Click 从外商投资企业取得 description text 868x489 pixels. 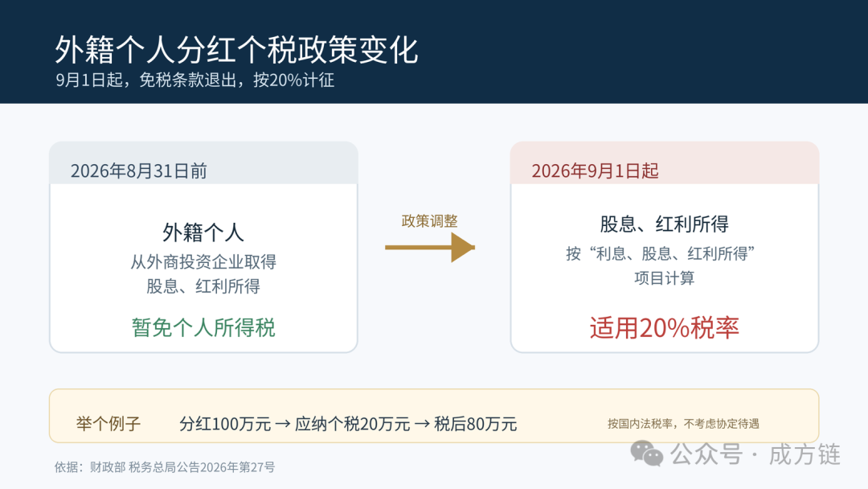click(x=203, y=262)
